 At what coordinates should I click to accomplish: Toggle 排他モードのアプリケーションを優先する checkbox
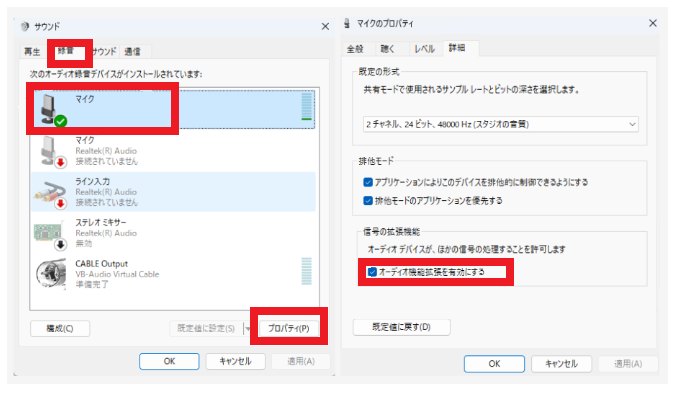(368, 201)
